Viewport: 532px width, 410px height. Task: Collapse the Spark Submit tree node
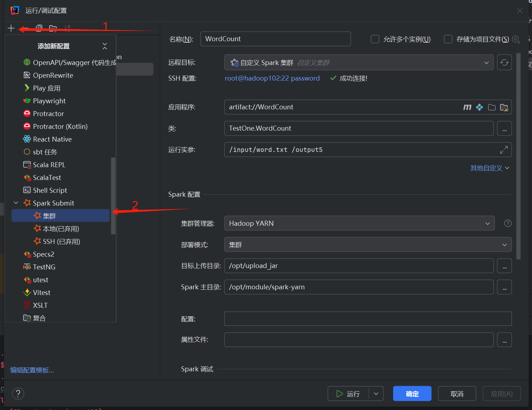(16, 203)
